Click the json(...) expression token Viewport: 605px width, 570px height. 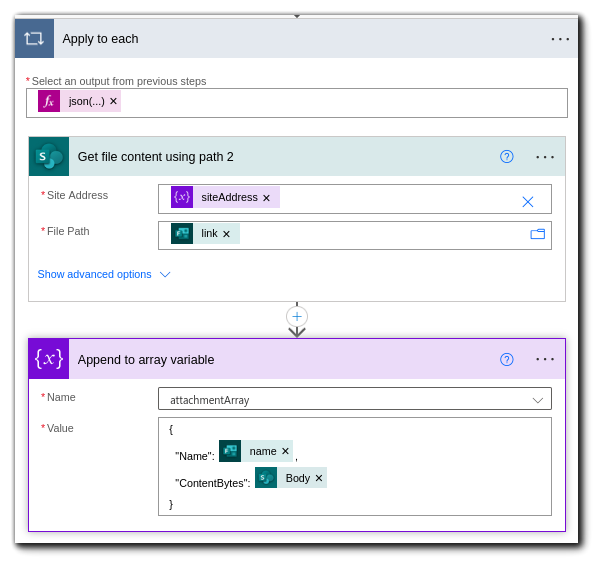point(86,101)
